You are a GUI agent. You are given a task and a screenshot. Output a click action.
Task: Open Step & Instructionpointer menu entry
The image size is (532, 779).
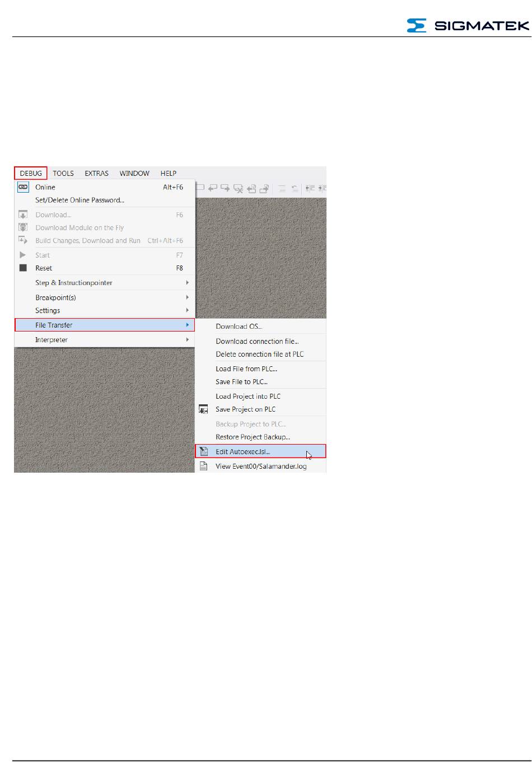click(x=105, y=283)
